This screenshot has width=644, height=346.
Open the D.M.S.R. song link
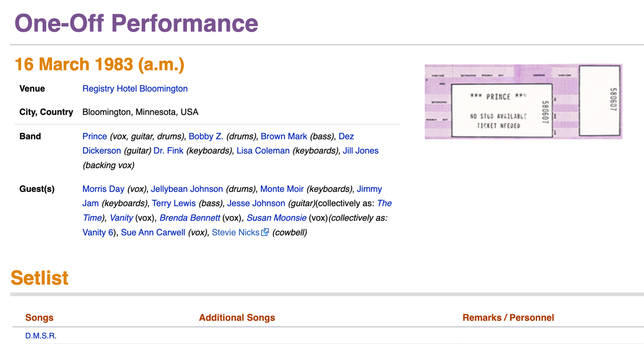41,336
